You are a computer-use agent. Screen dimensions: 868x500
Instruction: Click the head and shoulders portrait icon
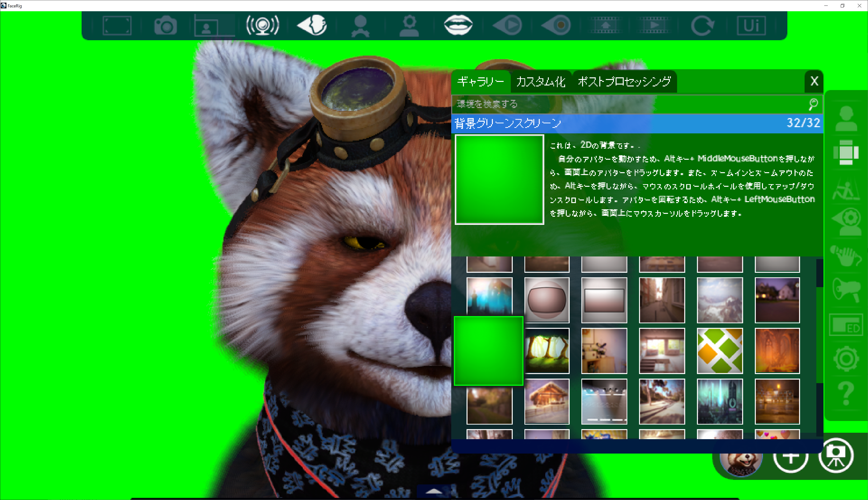pos(409,26)
